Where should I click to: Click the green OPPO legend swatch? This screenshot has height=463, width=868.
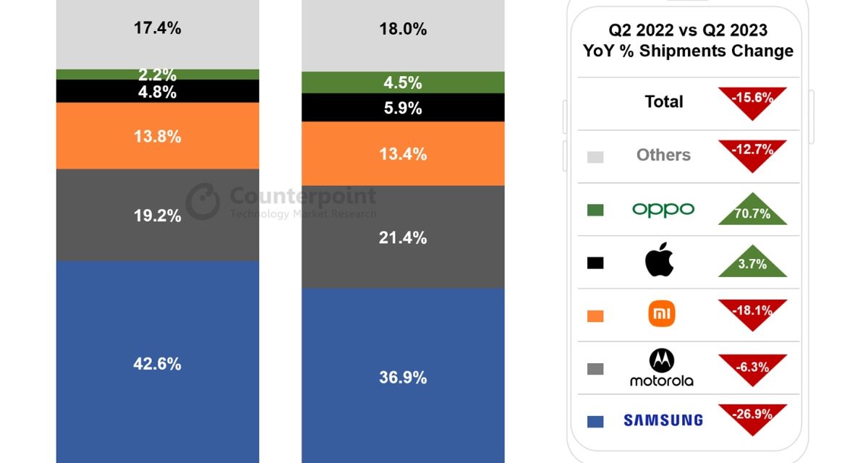pos(595,211)
